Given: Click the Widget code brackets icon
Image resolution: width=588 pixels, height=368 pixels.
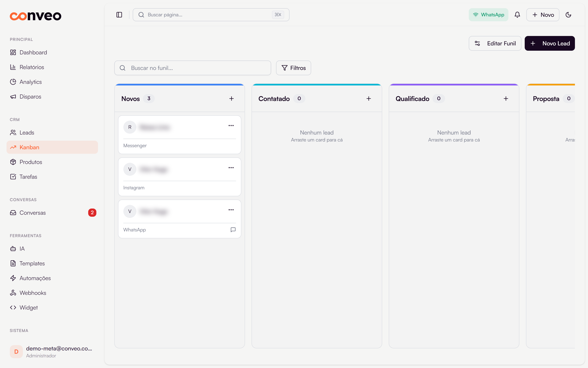Looking at the screenshot, I should 13,308.
